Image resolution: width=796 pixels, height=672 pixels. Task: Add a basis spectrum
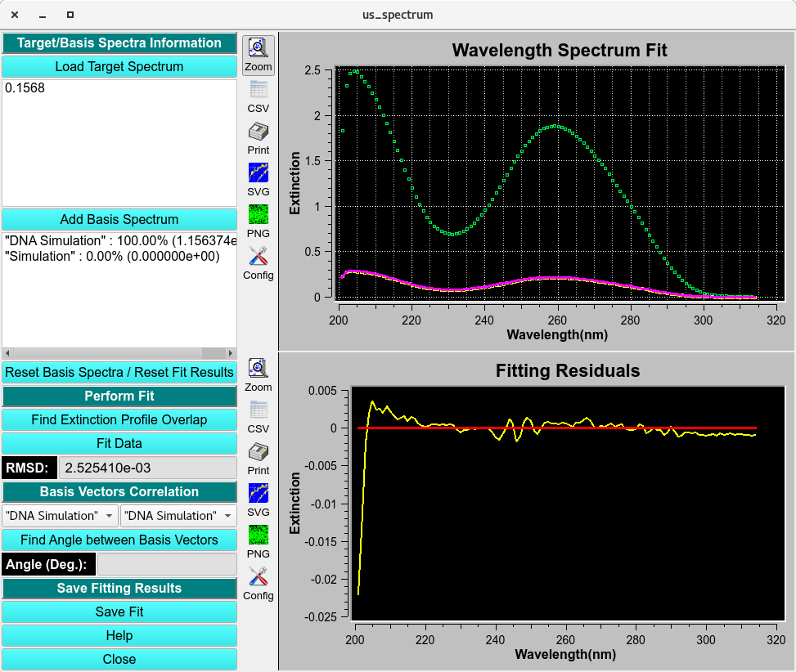click(x=119, y=219)
